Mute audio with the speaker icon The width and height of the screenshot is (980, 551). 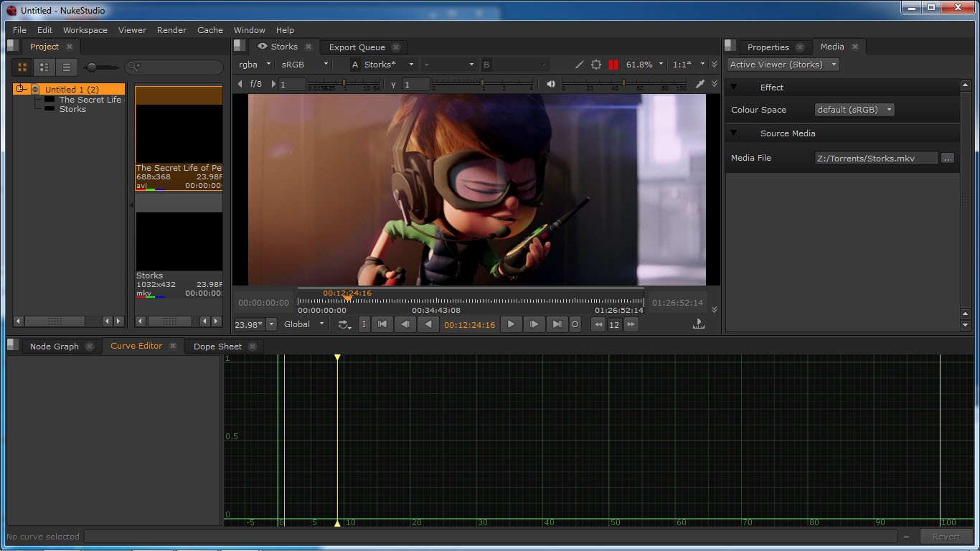551,84
